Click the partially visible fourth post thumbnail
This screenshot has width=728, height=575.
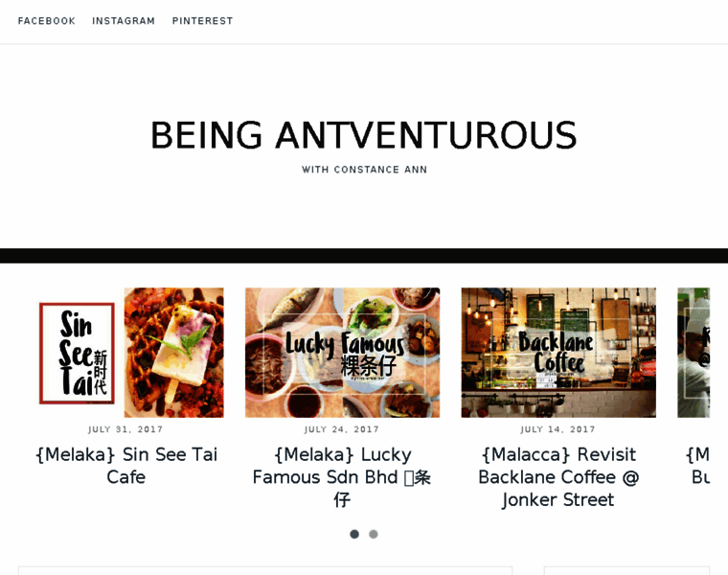[x=694, y=353]
